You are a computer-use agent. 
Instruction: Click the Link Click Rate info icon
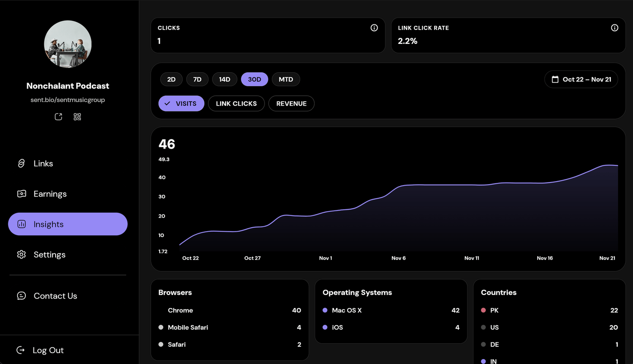pos(614,28)
